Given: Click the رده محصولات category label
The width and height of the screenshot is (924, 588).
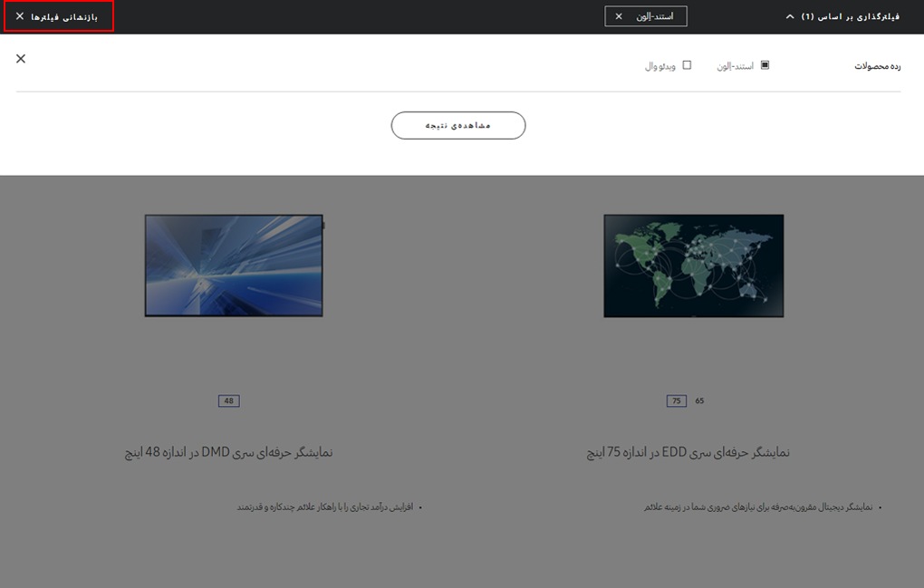Looking at the screenshot, I should [x=878, y=66].
